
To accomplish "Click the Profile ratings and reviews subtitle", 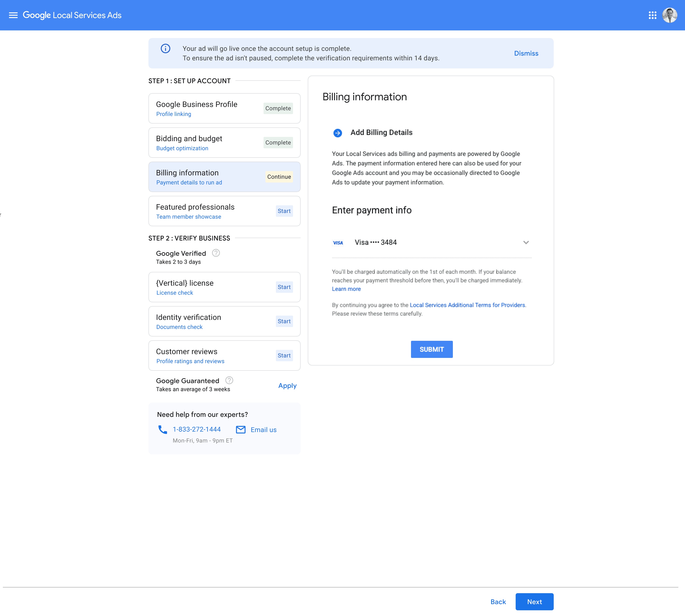I will tap(190, 361).
